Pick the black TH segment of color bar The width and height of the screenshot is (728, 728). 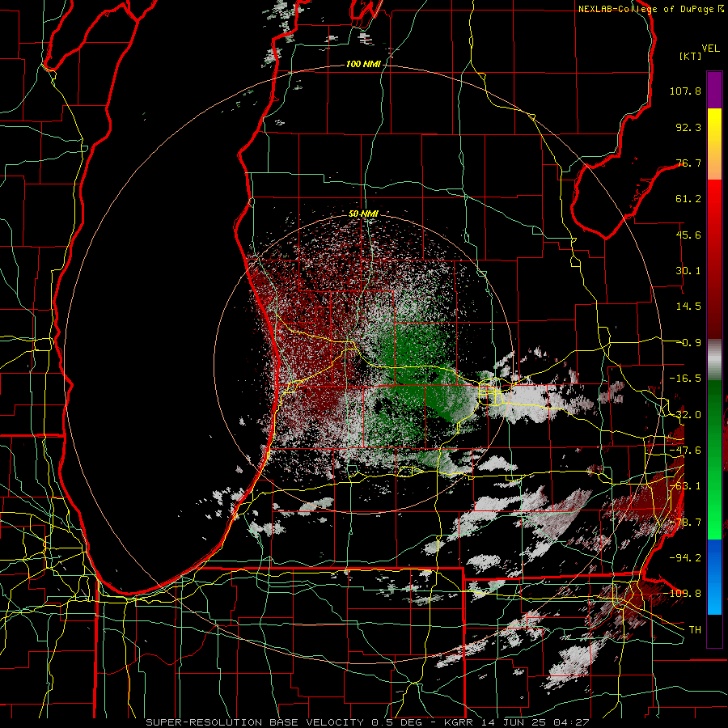point(714,630)
